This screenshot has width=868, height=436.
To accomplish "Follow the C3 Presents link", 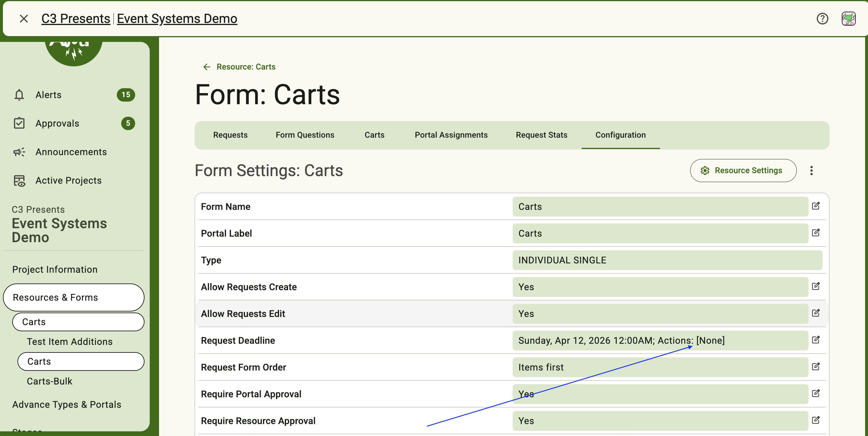I will click(76, 19).
